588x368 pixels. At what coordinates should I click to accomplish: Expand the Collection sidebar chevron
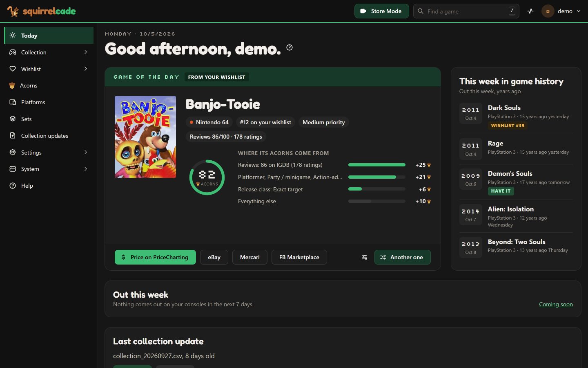(x=86, y=52)
